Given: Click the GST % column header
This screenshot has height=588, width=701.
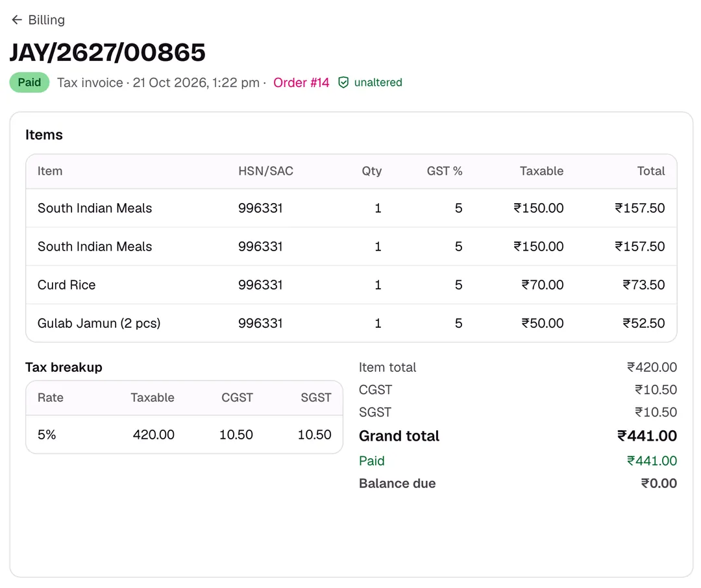Looking at the screenshot, I should 445,171.
